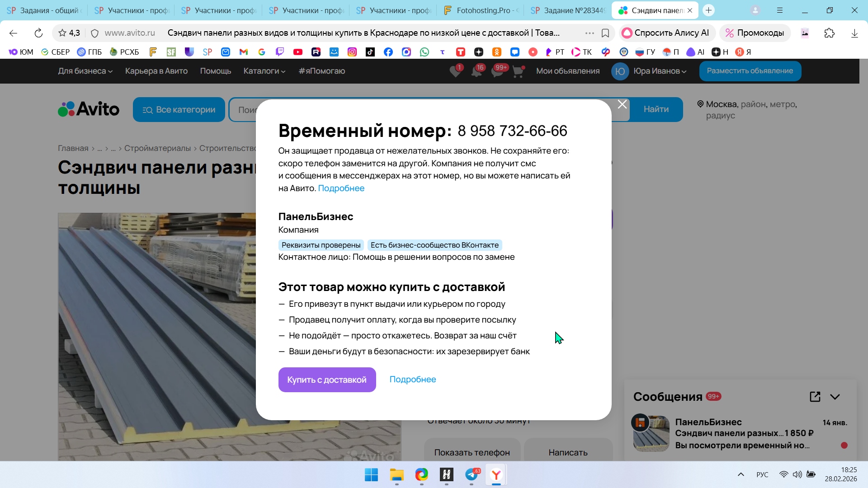Close the temporary number popup
The height and width of the screenshot is (488, 868).
[x=622, y=104]
